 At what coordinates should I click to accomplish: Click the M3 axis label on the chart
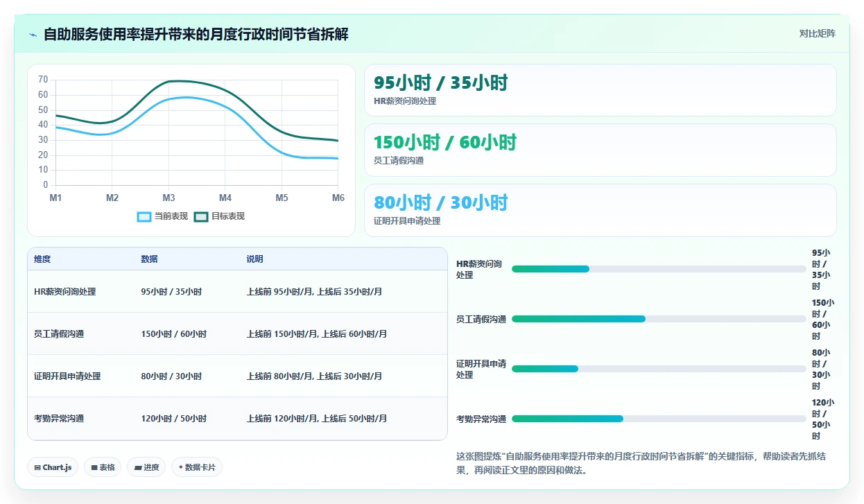tap(169, 198)
